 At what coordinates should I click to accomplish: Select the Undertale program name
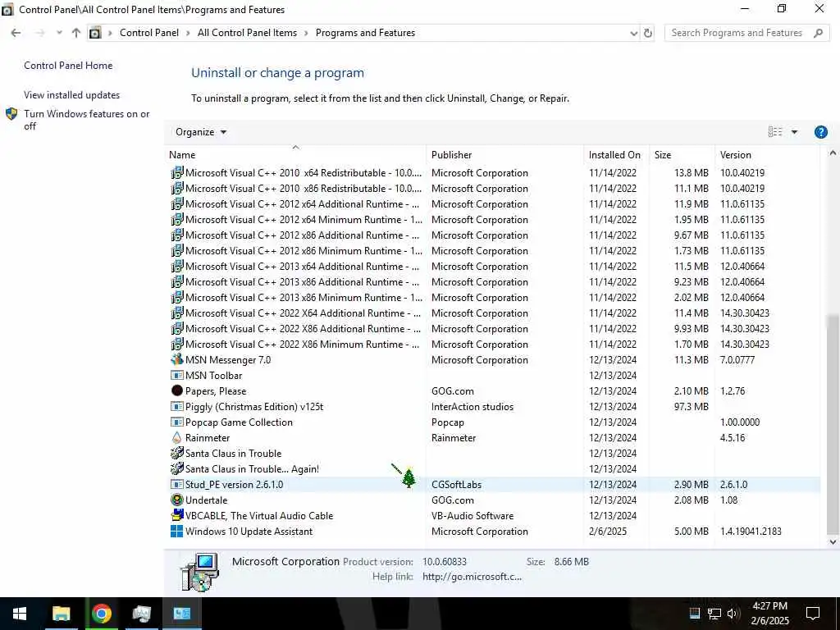[206, 500]
